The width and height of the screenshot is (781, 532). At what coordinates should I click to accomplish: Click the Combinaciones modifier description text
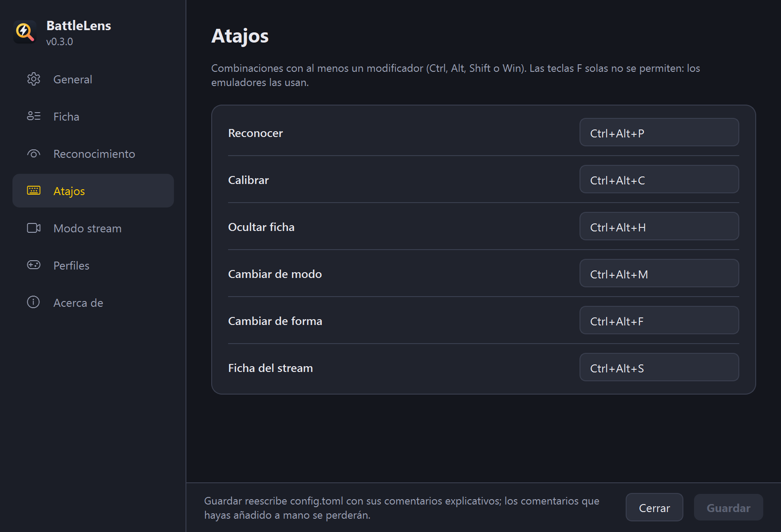(x=456, y=75)
